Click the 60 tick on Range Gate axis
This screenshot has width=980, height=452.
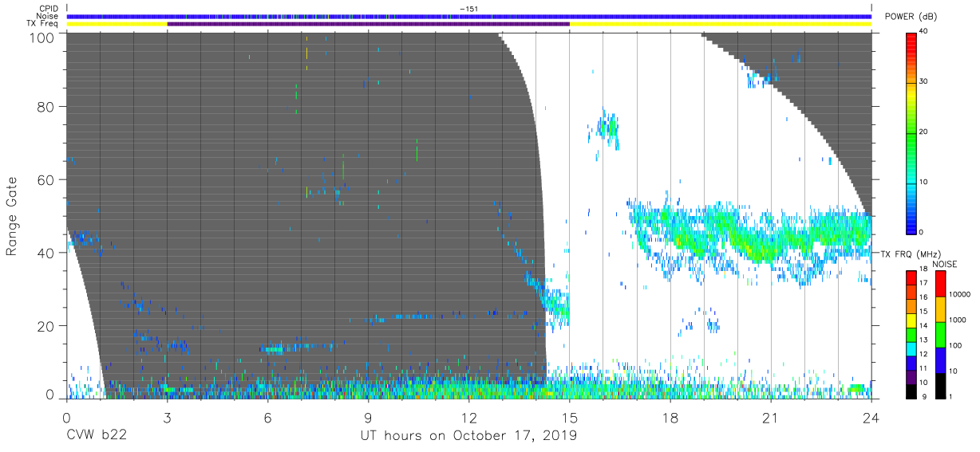point(47,179)
